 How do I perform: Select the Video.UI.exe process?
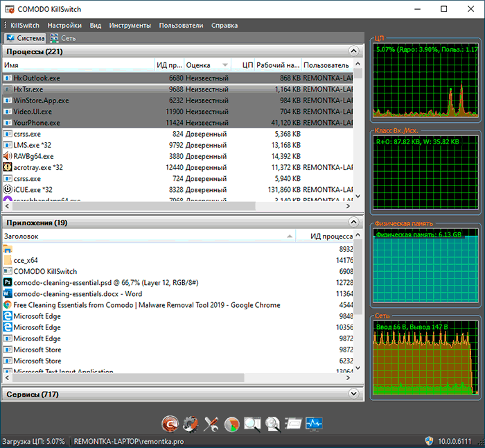point(178,112)
